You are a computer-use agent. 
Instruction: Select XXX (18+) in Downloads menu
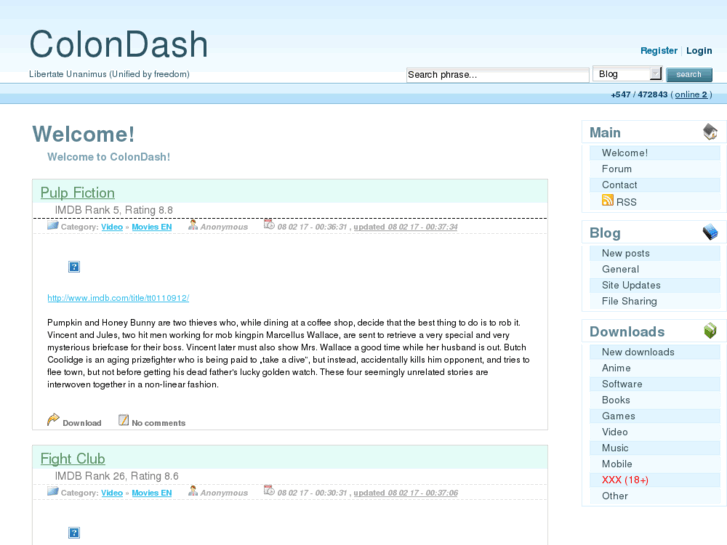pyautogui.click(x=655, y=480)
